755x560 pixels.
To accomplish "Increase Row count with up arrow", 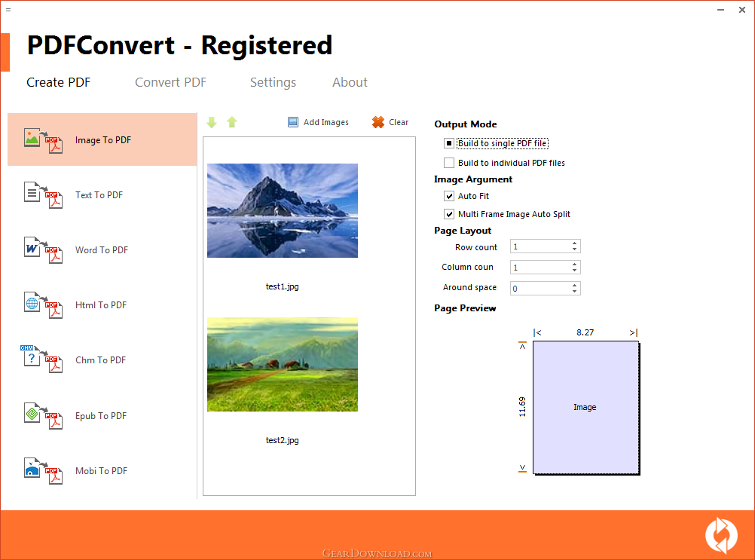I will (x=574, y=243).
